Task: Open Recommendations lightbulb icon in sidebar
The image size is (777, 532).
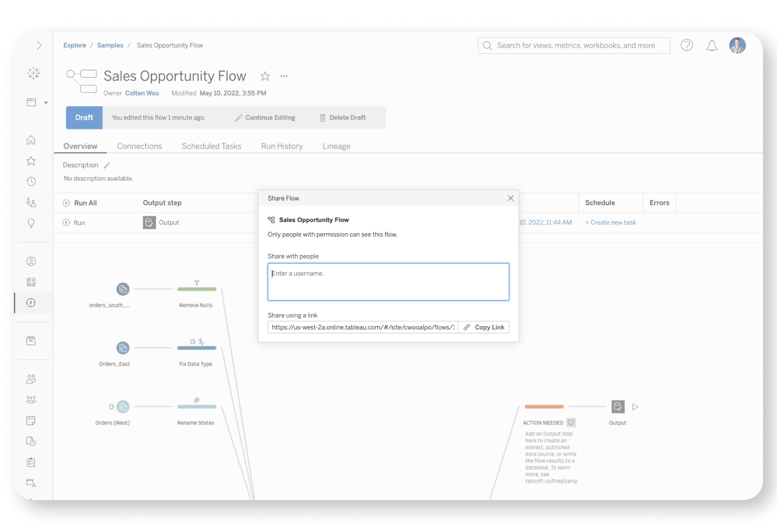Action: [31, 223]
